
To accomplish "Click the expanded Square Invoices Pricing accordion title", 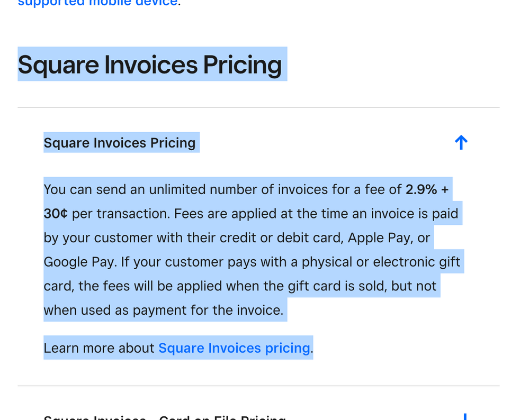I will [x=120, y=143].
